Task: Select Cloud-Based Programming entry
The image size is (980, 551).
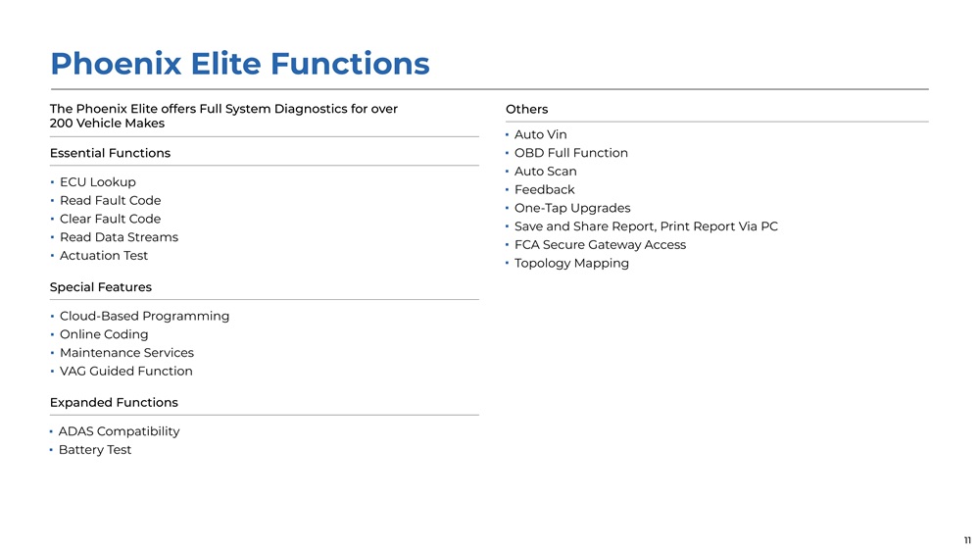Action: (144, 316)
